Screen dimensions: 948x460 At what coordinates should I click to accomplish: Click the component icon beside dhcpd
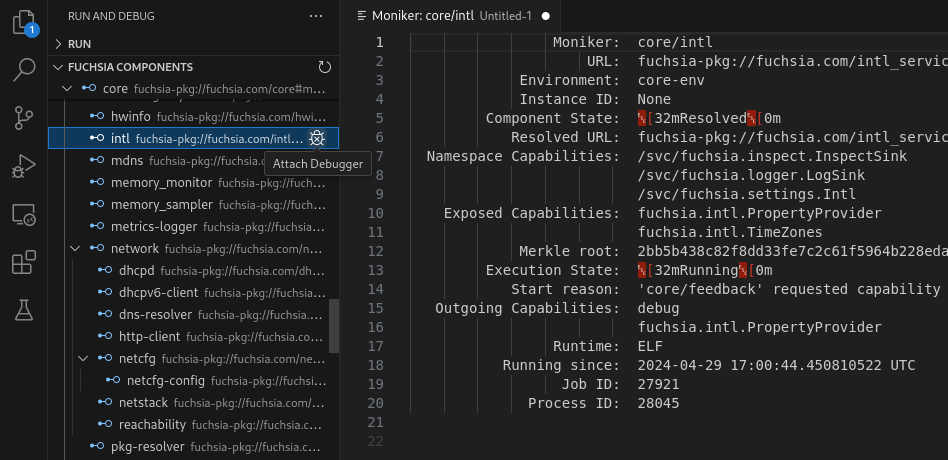[x=105, y=271]
